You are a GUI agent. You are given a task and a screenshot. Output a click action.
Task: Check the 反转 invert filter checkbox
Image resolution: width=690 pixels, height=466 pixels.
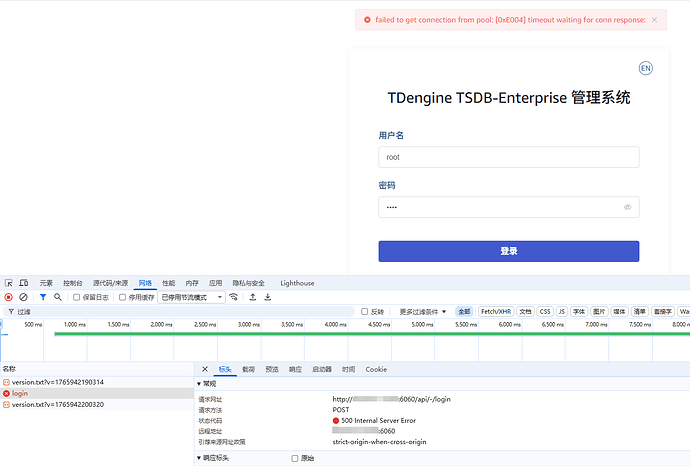[x=365, y=312]
